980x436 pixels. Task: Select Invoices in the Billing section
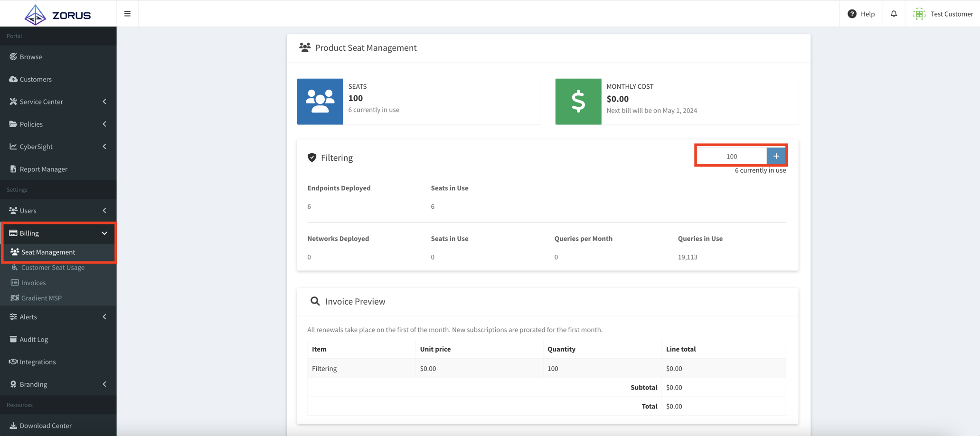point(33,282)
